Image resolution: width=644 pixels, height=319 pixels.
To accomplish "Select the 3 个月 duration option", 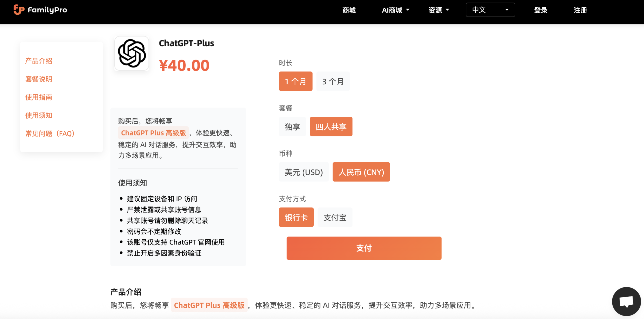I will click(x=333, y=81).
